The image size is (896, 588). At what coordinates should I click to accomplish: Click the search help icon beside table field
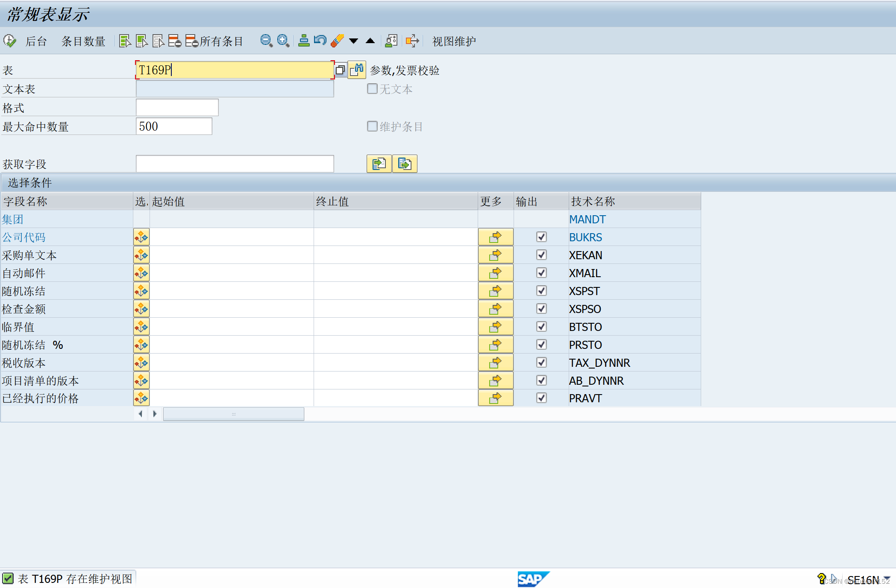point(341,70)
